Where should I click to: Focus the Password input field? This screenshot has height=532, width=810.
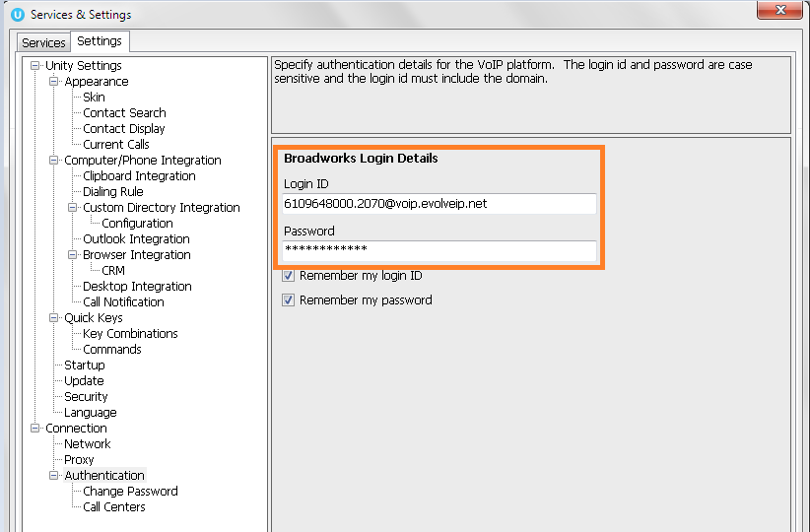439,250
